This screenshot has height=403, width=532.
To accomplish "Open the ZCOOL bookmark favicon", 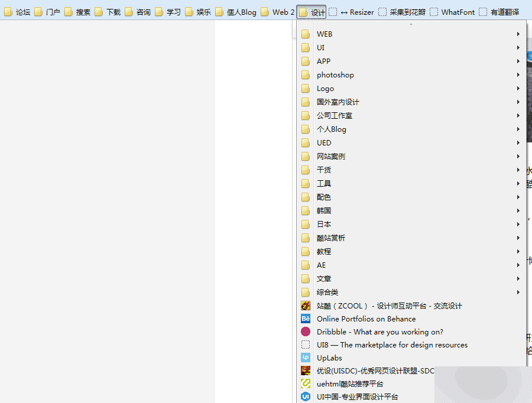I will coord(306,305).
